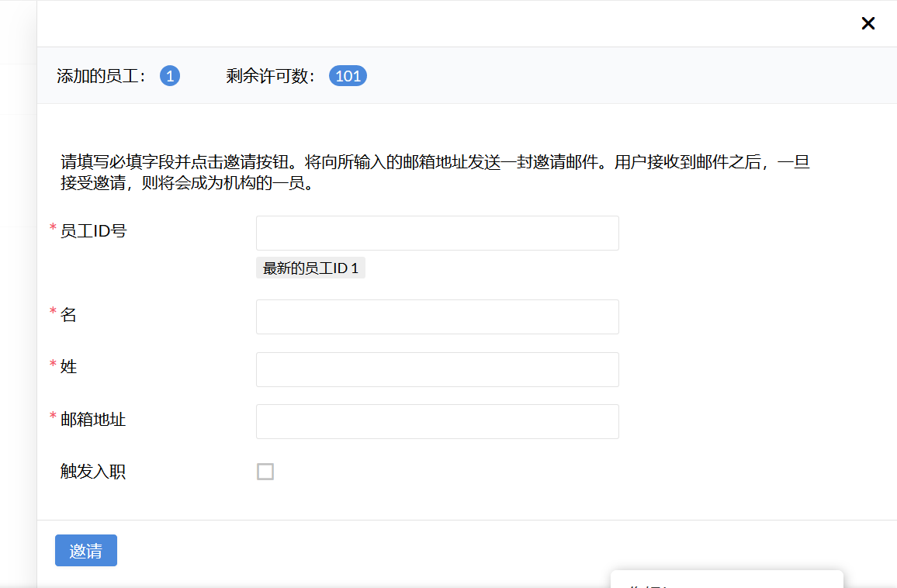This screenshot has height=588, width=897.
Task: Click the 员工ID号 field label
Action: 93,231
